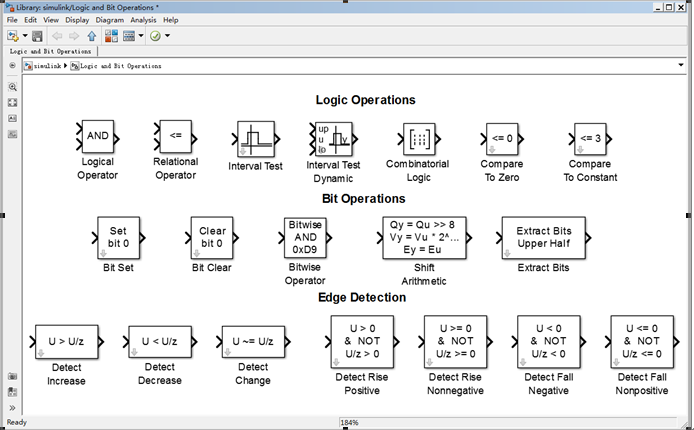Select the Shift Arithmetic block
Screen dimensions: 694x430
(424, 238)
